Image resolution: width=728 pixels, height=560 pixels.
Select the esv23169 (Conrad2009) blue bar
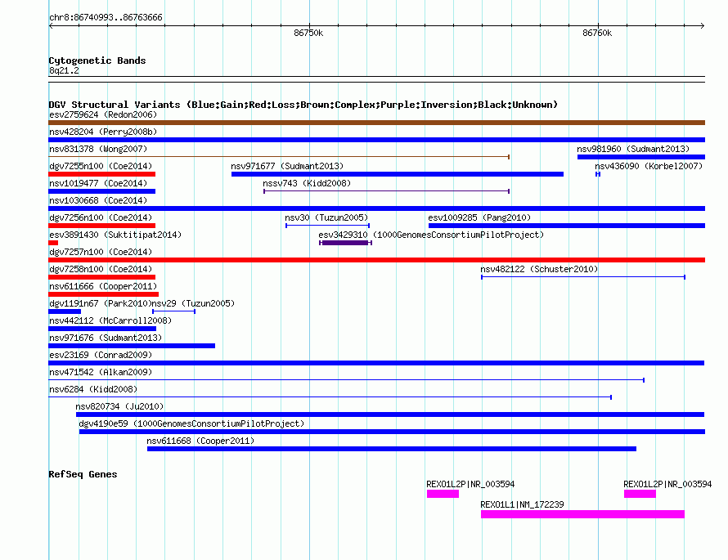[x=376, y=363]
